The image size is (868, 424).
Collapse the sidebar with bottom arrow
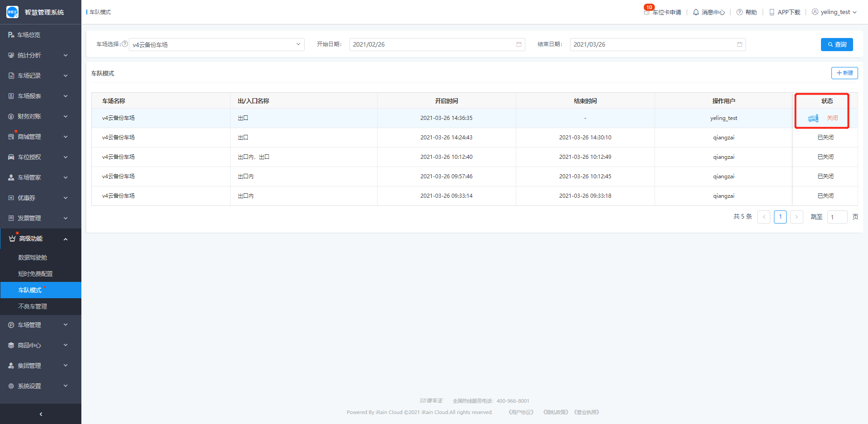(x=41, y=414)
